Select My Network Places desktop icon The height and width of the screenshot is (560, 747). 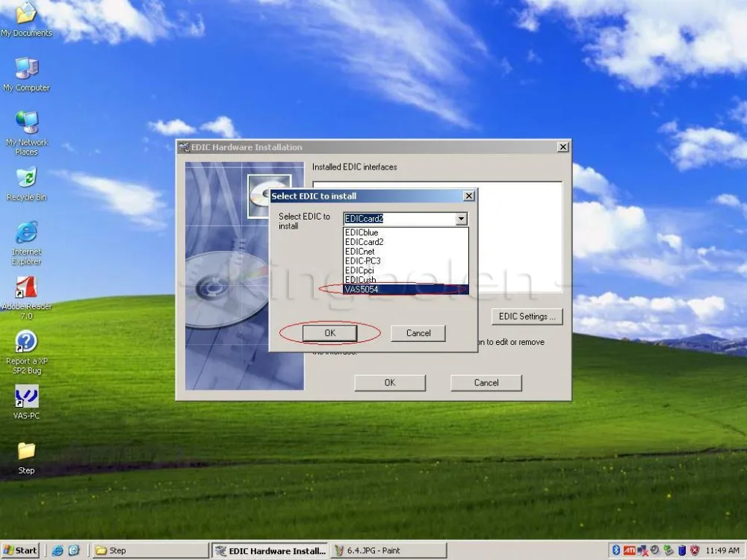point(26,134)
